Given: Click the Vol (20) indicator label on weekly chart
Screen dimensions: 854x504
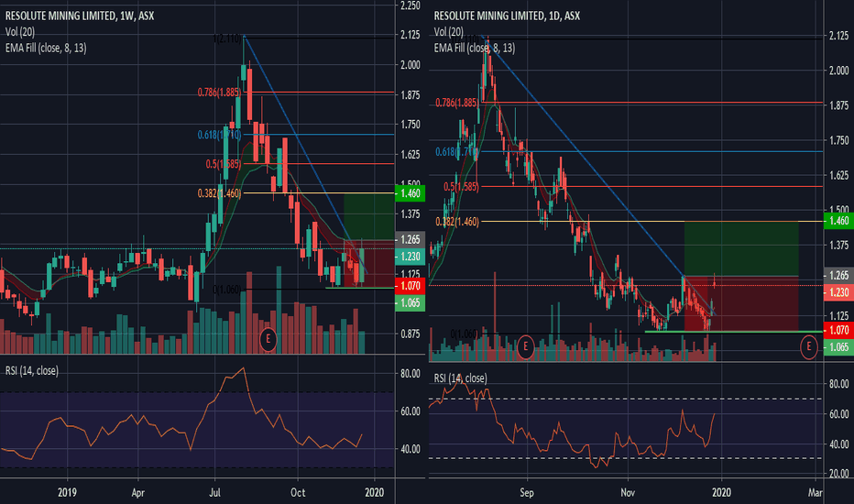Looking at the screenshot, I should (x=20, y=31).
